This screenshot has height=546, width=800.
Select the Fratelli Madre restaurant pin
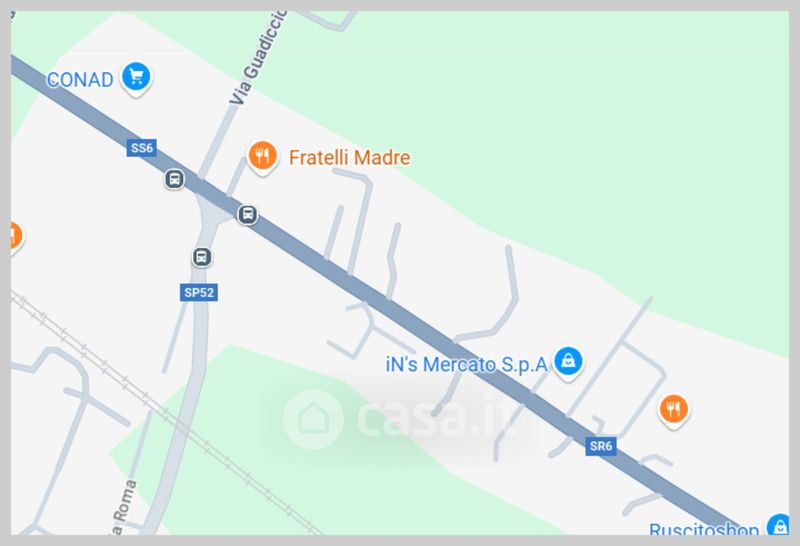point(262,157)
